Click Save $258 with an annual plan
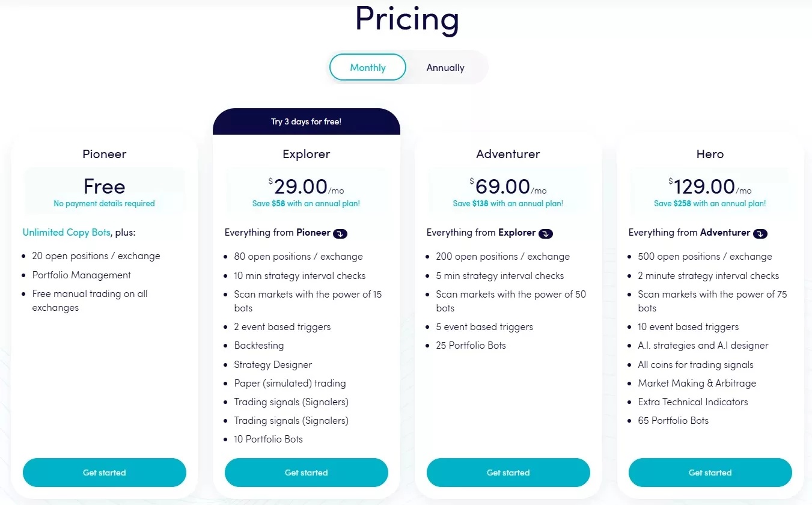Viewport: 812px width, 505px height. coord(710,204)
